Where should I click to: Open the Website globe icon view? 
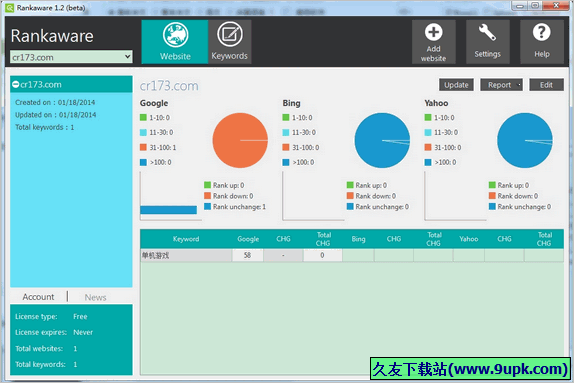[175, 35]
